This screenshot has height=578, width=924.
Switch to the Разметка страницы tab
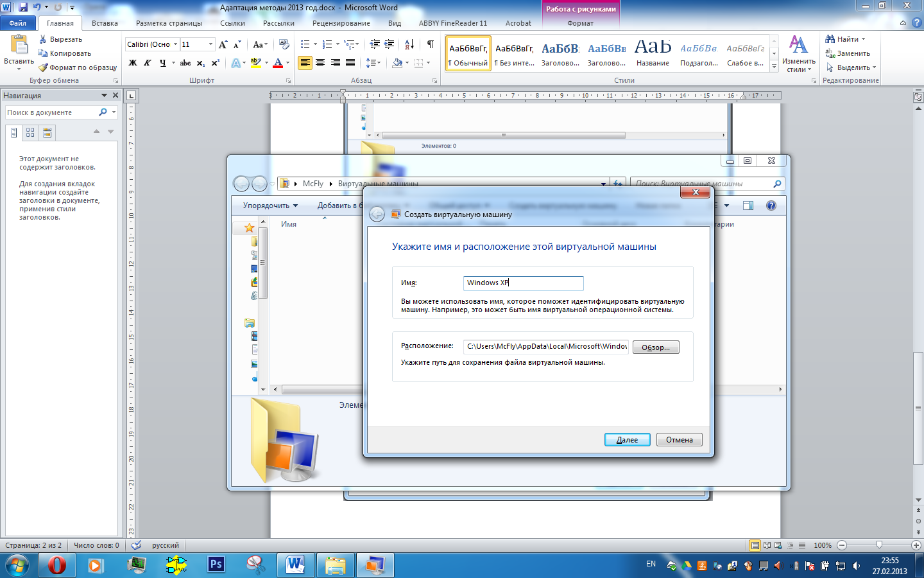(x=169, y=23)
